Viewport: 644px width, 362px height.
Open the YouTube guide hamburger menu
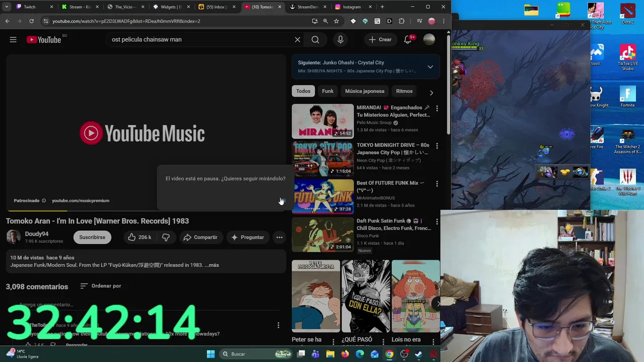(13, 40)
